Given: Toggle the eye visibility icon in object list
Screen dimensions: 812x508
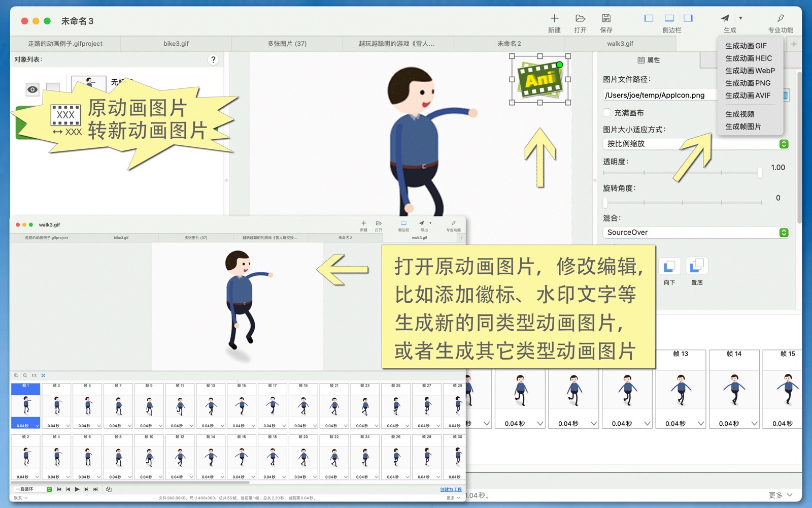Looking at the screenshot, I should [32, 90].
